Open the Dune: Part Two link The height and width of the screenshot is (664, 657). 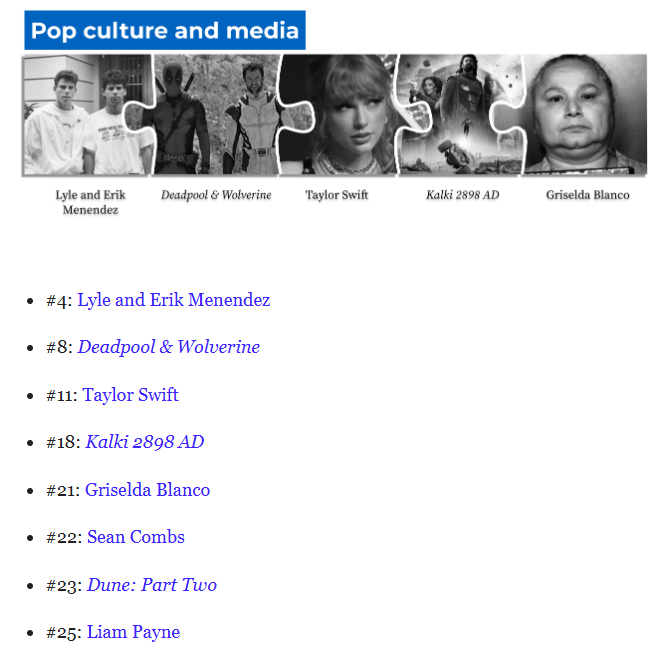151,585
